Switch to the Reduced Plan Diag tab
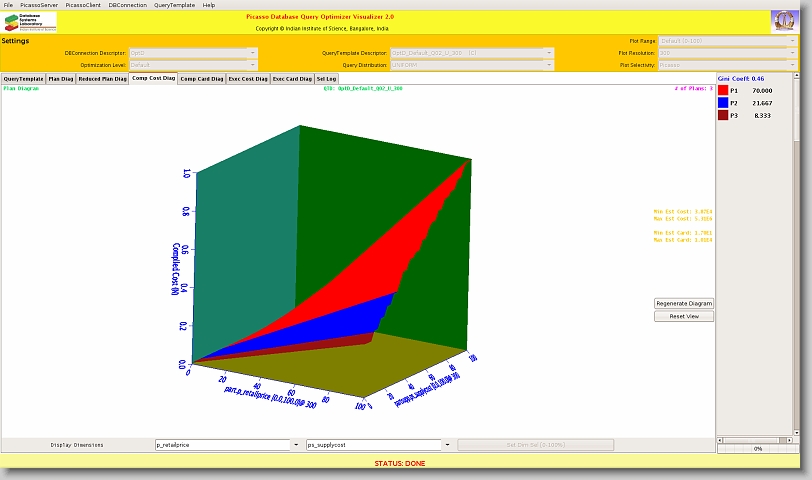 click(101, 78)
